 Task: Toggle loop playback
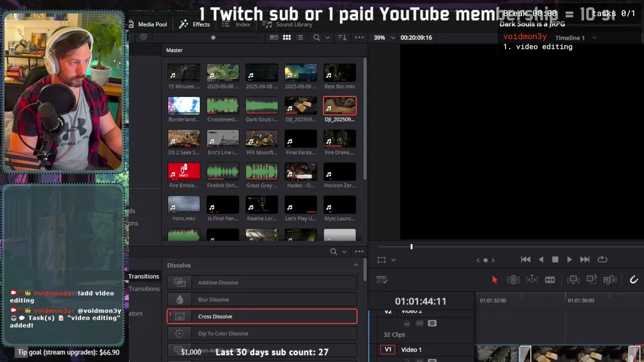(602, 259)
